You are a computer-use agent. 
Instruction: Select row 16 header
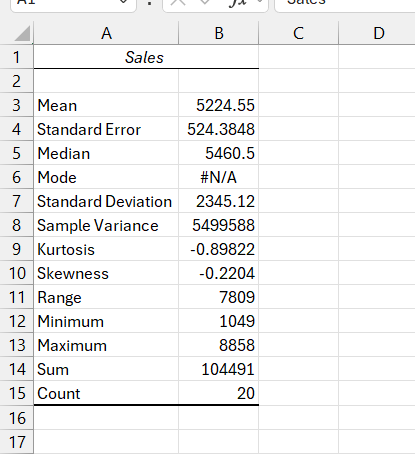(x=16, y=418)
